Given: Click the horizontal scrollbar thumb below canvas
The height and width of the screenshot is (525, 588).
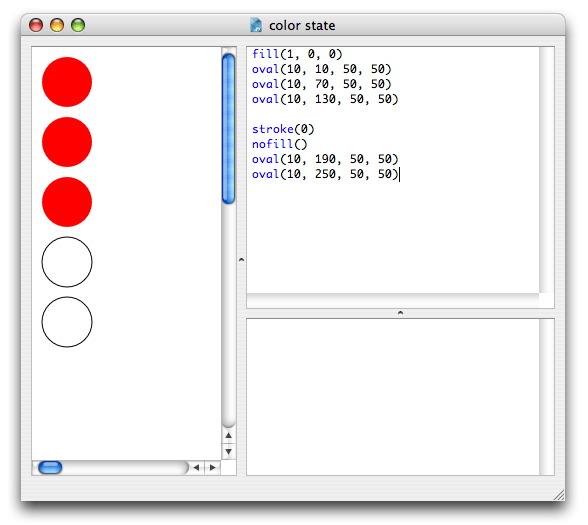Looking at the screenshot, I should pyautogui.click(x=50, y=468).
